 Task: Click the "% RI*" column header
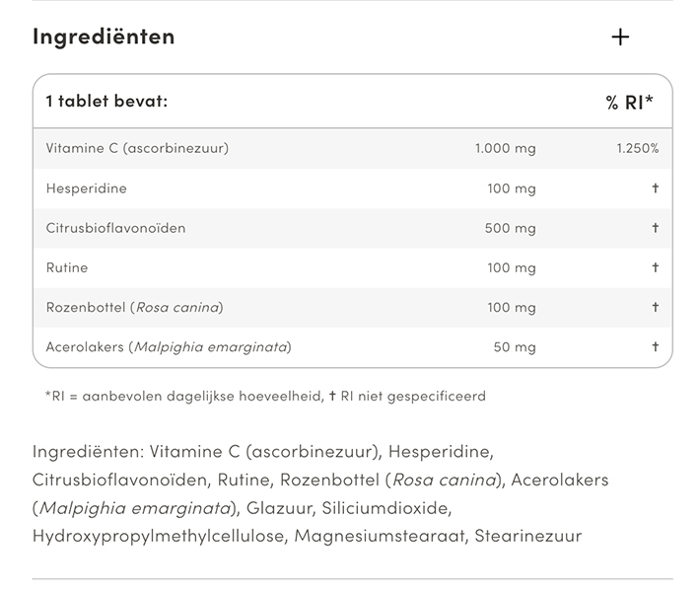[x=630, y=102]
